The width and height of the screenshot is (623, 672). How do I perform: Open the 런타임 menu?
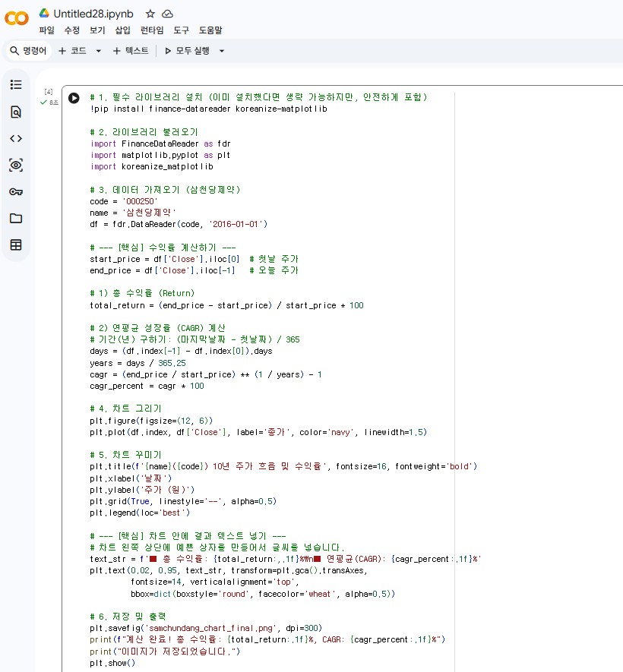(152, 30)
